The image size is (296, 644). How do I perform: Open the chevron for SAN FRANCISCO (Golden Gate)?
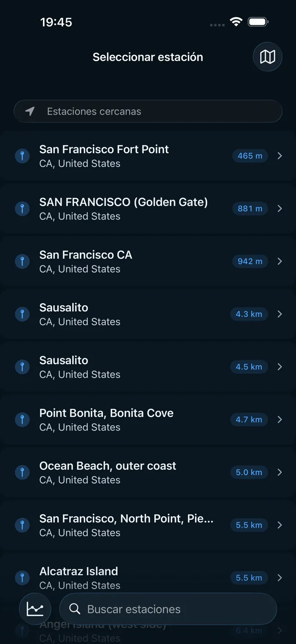click(279, 208)
